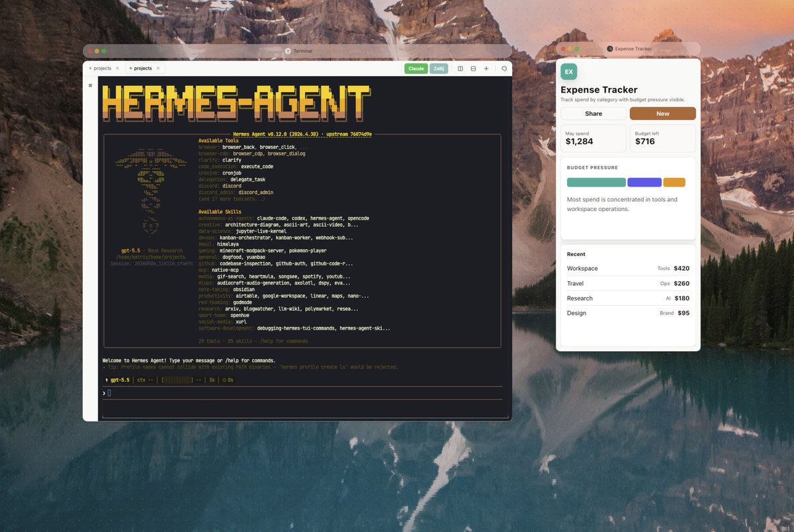Click the xurl social-media skill entry
794x532 pixels.
(x=241, y=322)
